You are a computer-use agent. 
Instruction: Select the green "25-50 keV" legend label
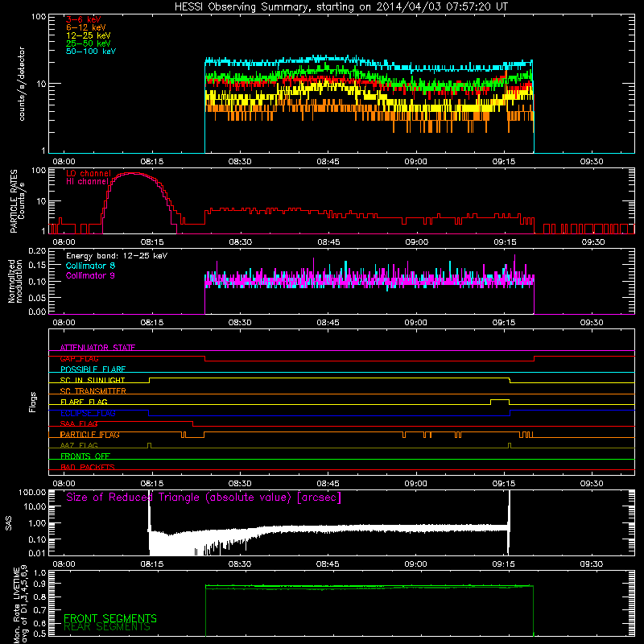tap(89, 43)
